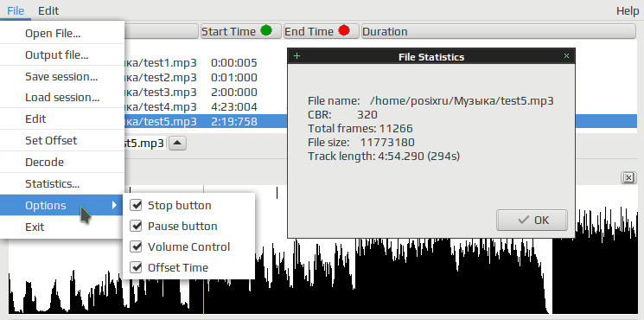Click the Total frames: 11266 line
This screenshot has height=320, width=644.
[x=360, y=129]
